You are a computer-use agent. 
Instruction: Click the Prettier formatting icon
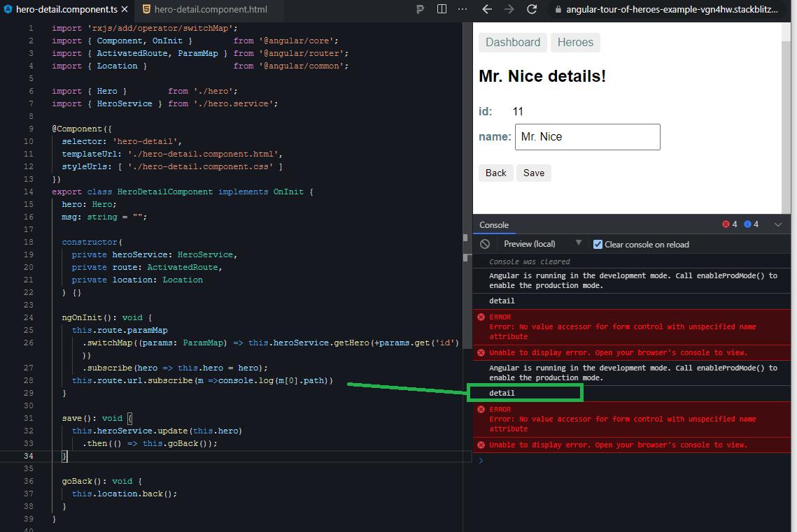[x=420, y=10]
